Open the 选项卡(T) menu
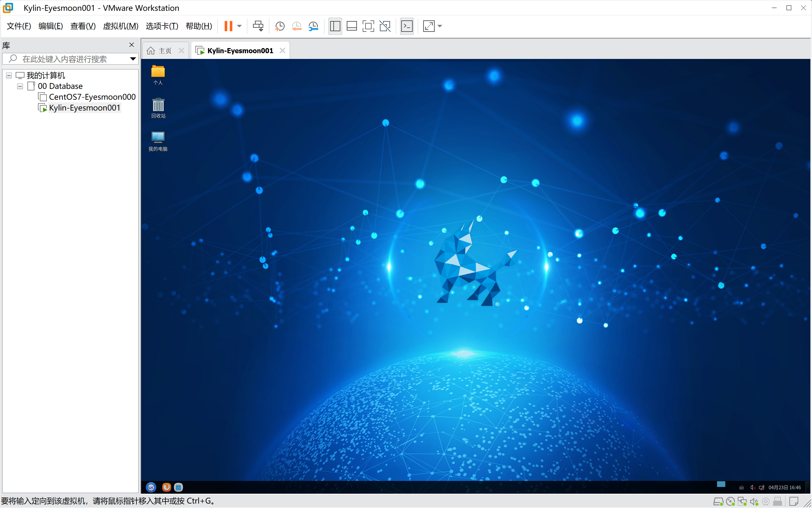812x508 pixels. [x=162, y=26]
